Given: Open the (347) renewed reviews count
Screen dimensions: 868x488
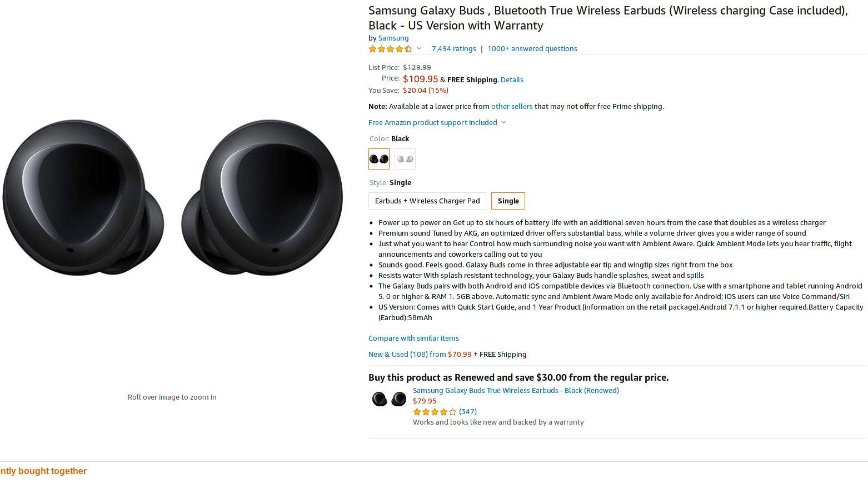Looking at the screenshot, I should coord(468,412).
